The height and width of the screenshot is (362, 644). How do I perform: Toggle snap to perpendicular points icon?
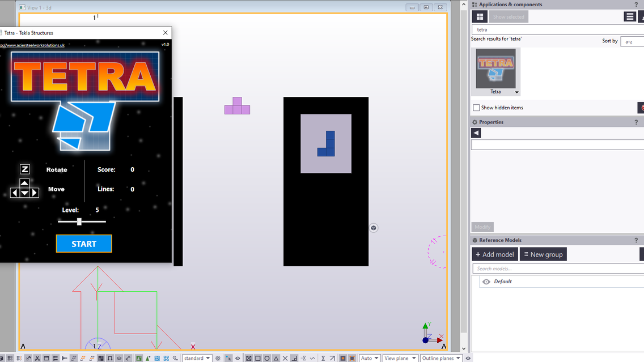(x=294, y=358)
